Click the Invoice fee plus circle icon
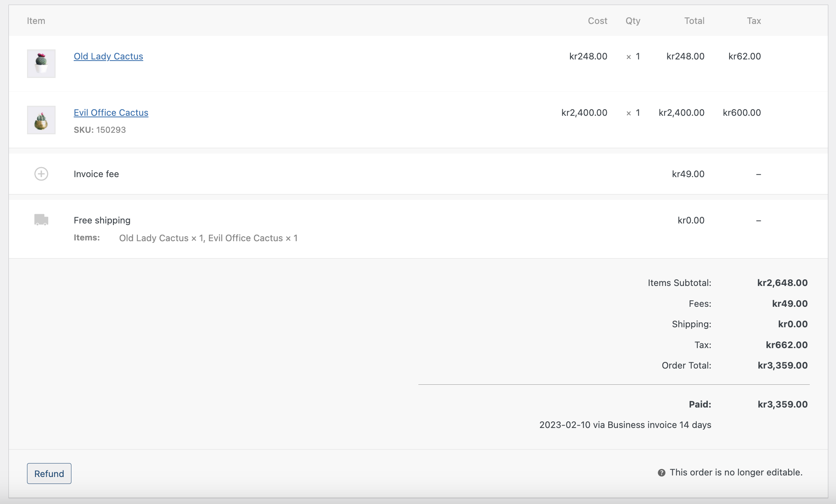836x504 pixels. pyautogui.click(x=41, y=174)
